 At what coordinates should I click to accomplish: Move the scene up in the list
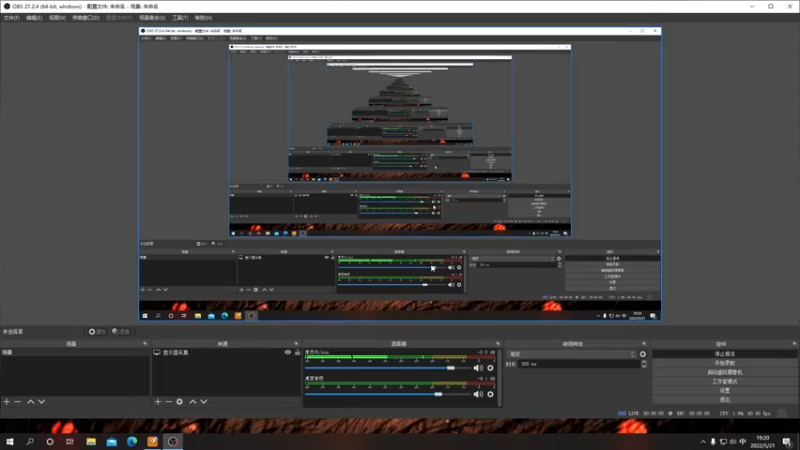coord(31,402)
